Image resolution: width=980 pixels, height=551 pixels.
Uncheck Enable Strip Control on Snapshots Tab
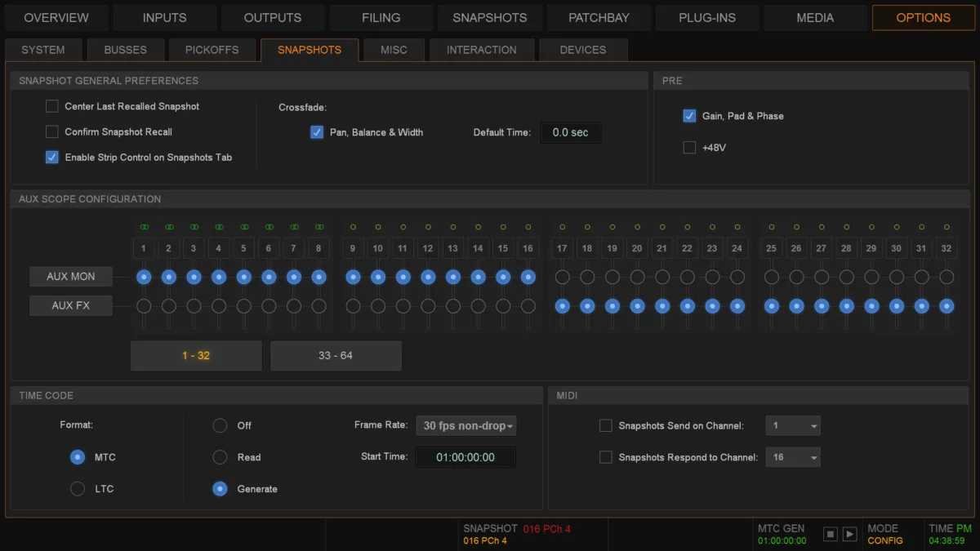52,157
